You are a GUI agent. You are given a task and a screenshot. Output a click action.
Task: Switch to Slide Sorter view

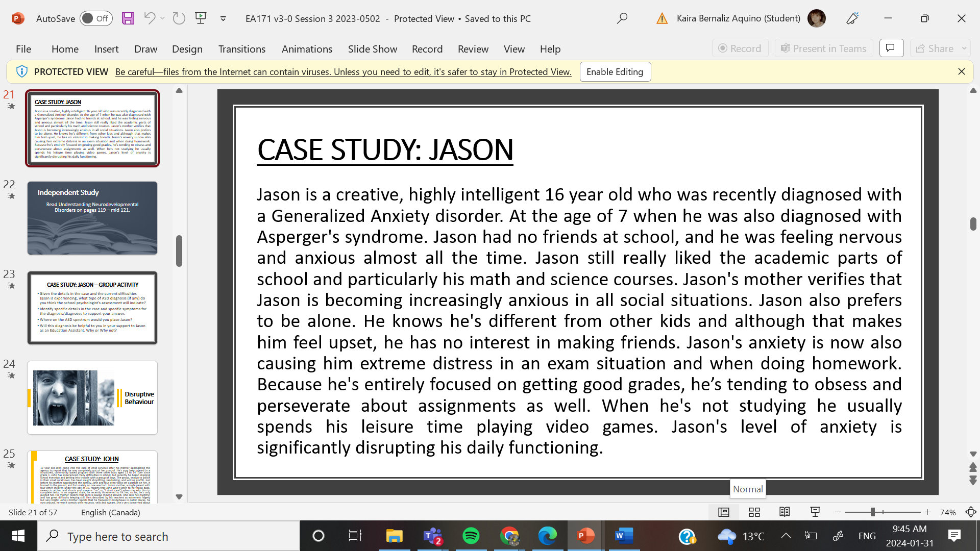click(x=754, y=512)
